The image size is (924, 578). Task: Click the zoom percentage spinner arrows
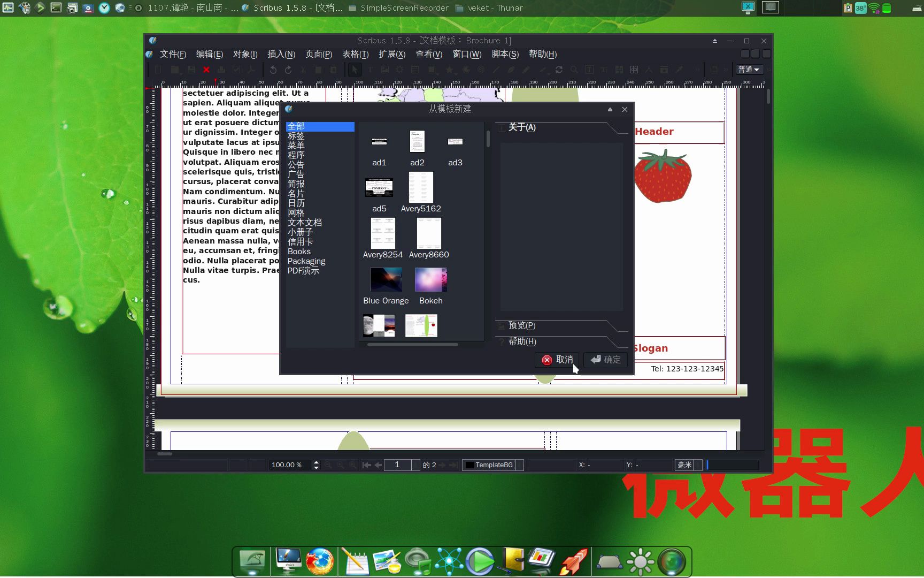click(316, 465)
